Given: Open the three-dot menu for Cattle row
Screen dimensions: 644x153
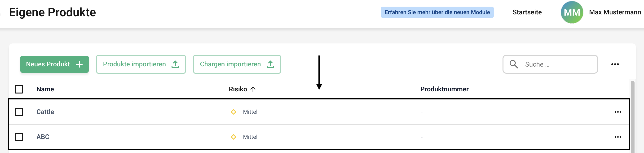Looking at the screenshot, I should click(x=618, y=112).
